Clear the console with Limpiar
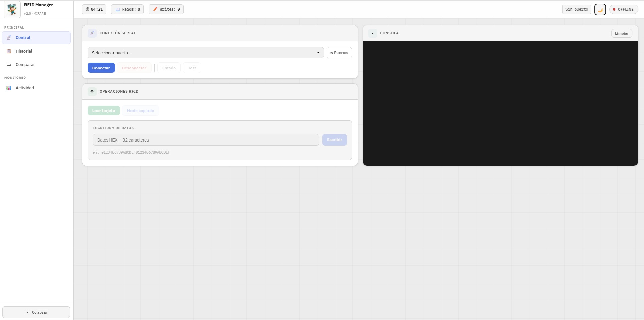Image resolution: width=644 pixels, height=320 pixels. [x=622, y=33]
